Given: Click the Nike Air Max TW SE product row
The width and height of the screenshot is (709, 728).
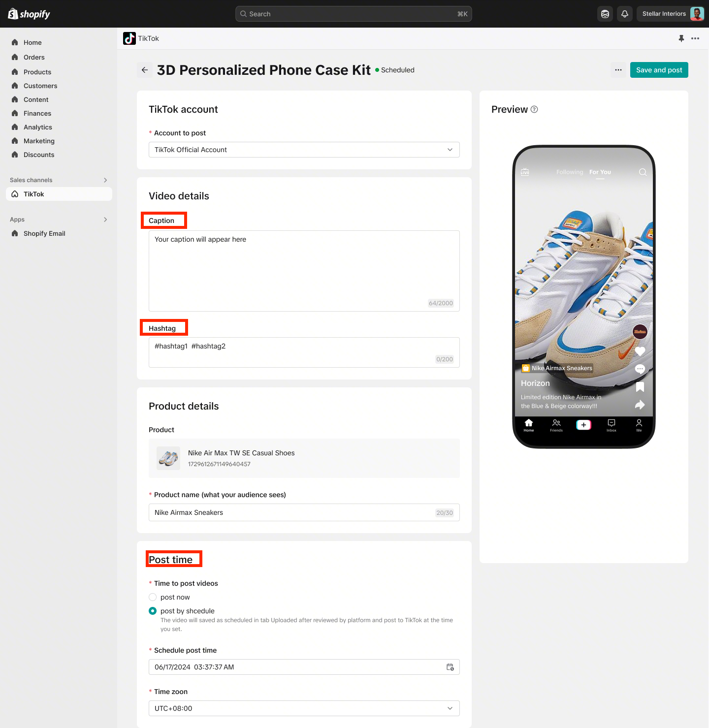Looking at the screenshot, I should [304, 458].
